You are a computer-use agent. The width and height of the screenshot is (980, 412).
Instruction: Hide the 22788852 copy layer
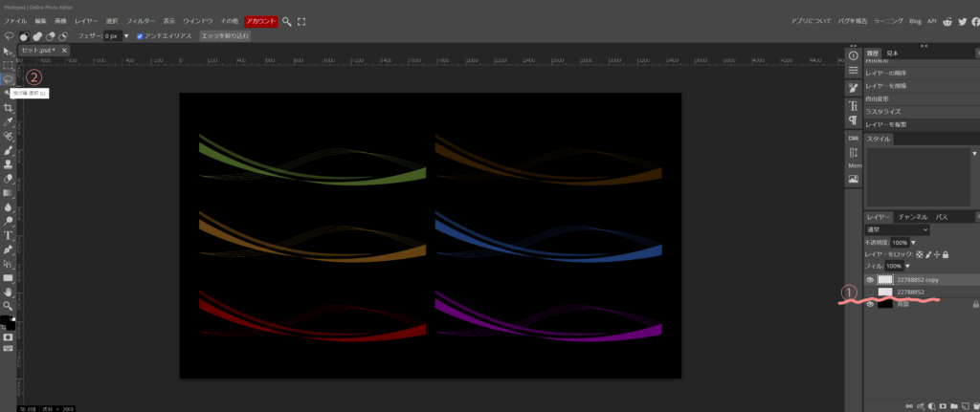(870, 280)
